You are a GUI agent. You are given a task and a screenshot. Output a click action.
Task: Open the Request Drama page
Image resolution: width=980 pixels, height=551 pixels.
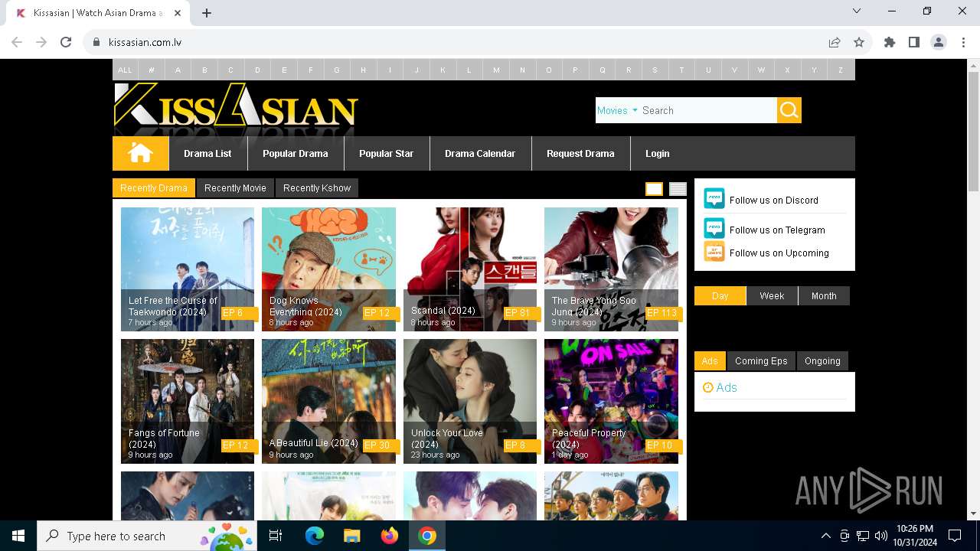click(580, 153)
